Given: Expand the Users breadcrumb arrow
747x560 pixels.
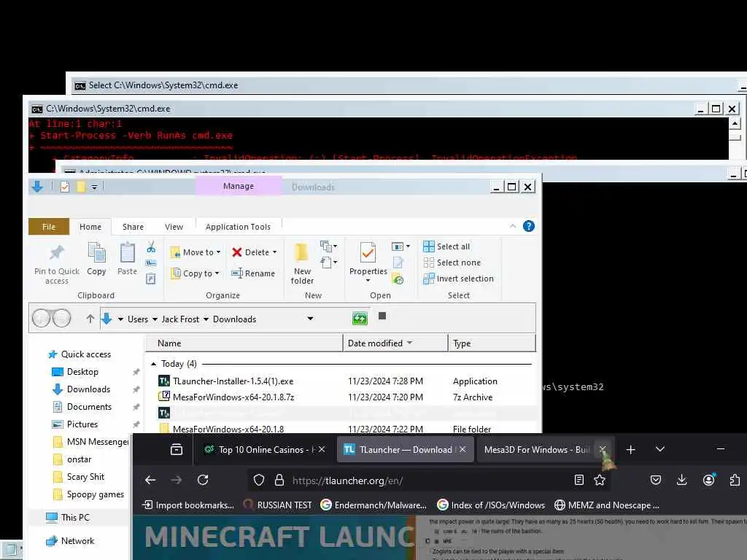Looking at the screenshot, I should coord(155,319).
